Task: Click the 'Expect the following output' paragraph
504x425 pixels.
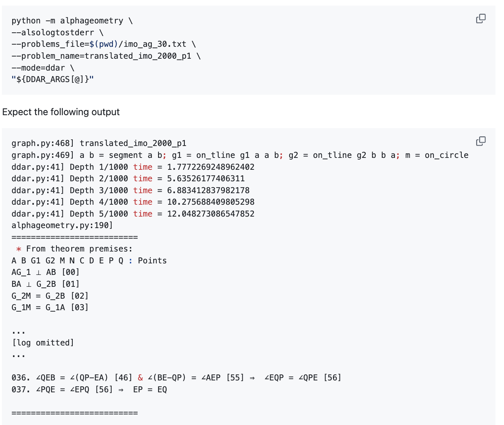Action: click(61, 112)
